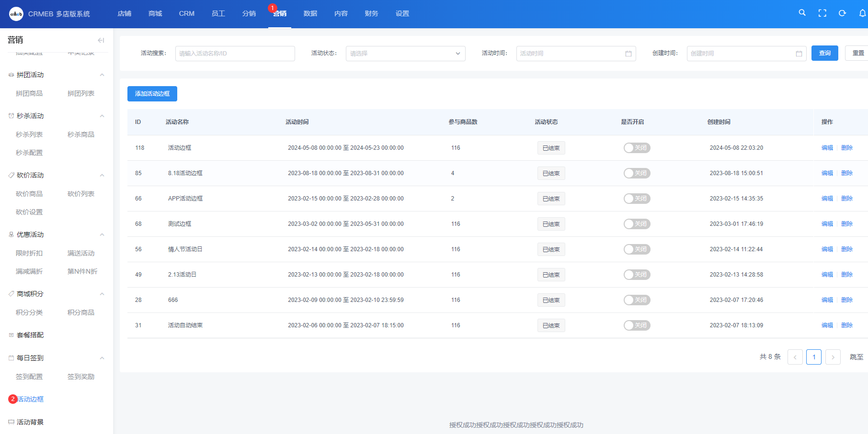The image size is (868, 434).
Task: Click the 添加活动边框 button
Action: point(152,94)
